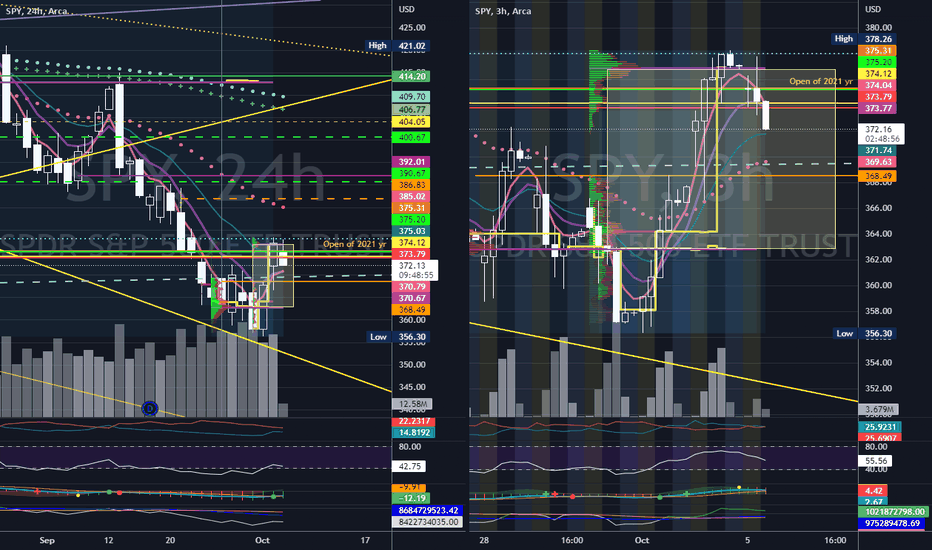Image resolution: width=932 pixels, height=550 pixels.
Task: Select the 370.67 price label
Action: pos(411,298)
